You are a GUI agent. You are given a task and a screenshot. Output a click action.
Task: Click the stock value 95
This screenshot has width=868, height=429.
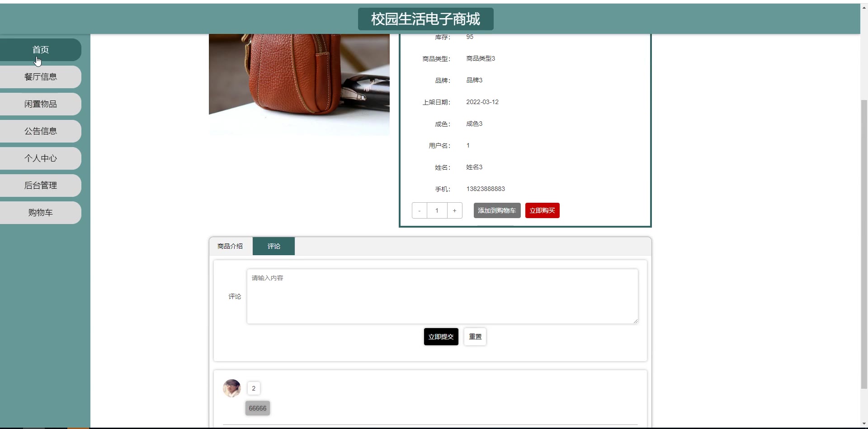[470, 37]
